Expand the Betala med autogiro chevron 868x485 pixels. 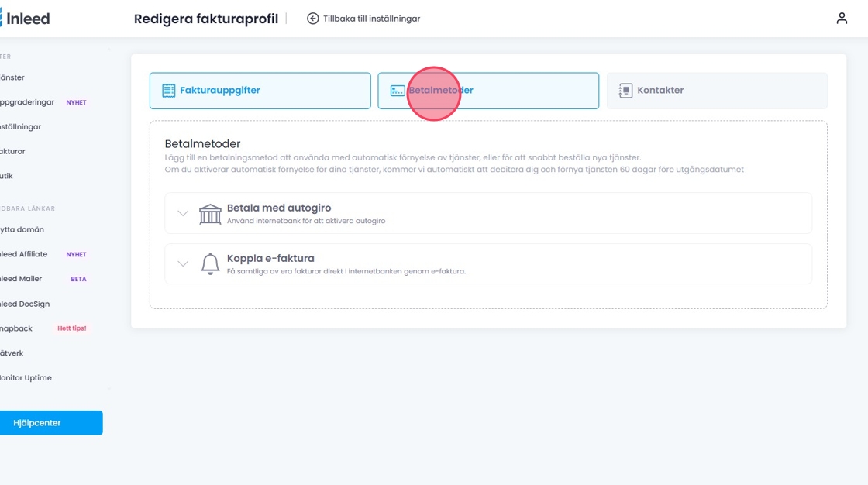(183, 213)
